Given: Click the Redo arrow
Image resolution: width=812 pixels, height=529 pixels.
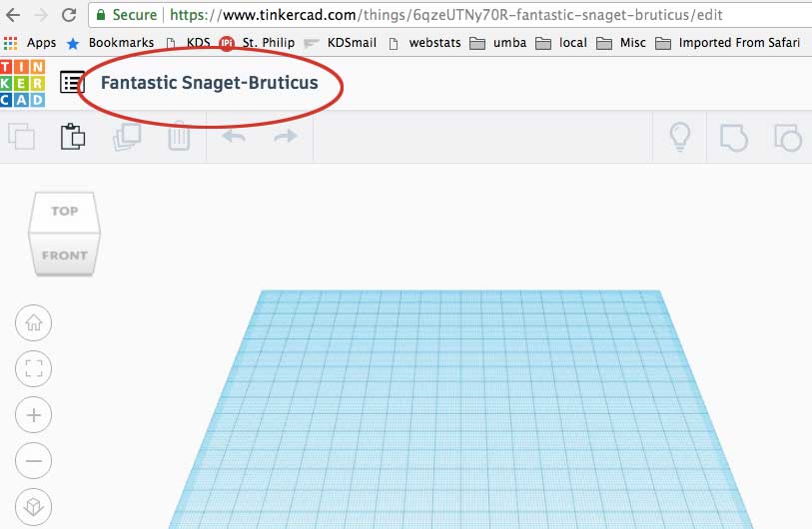Looking at the screenshot, I should (286, 136).
